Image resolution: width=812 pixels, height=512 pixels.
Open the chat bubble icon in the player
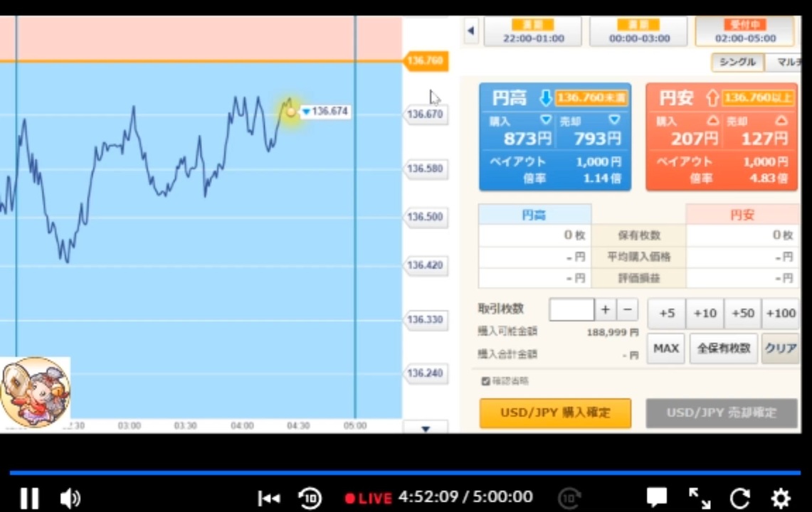(x=657, y=498)
